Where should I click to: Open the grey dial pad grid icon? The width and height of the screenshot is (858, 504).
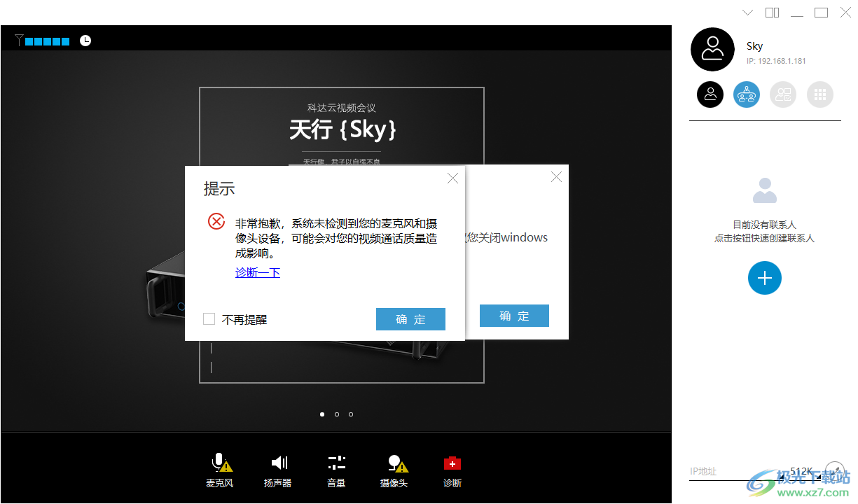click(x=820, y=94)
